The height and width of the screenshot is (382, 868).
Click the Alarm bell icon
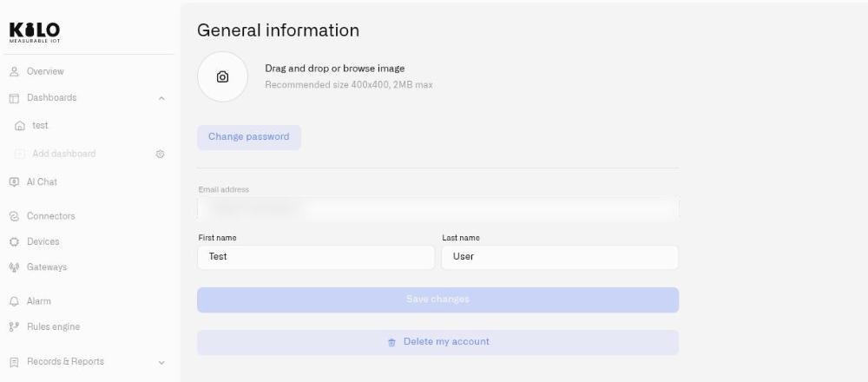coord(15,302)
